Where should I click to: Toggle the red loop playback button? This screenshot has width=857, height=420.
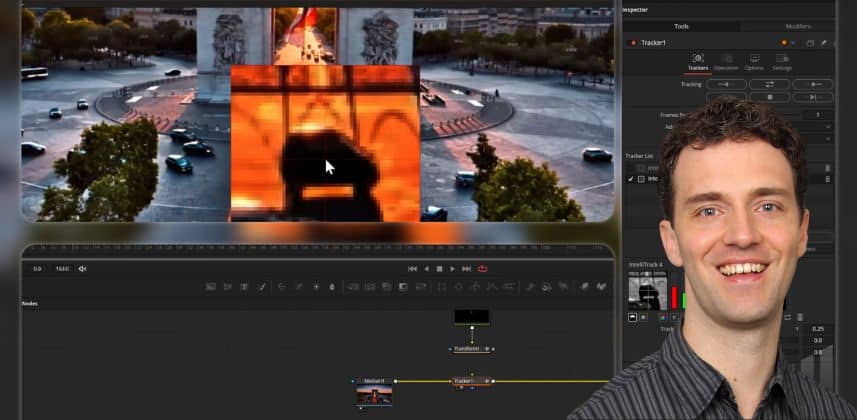(x=482, y=269)
